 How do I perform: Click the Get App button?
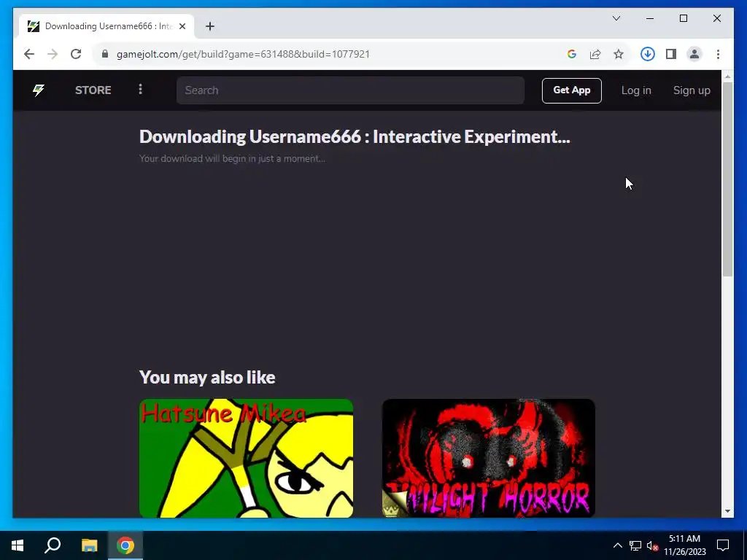(x=572, y=90)
